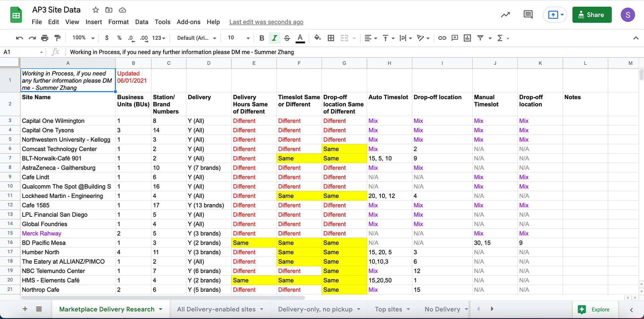Click the merge cells icon
Screen dimensions: 644x319
(x=344, y=38)
